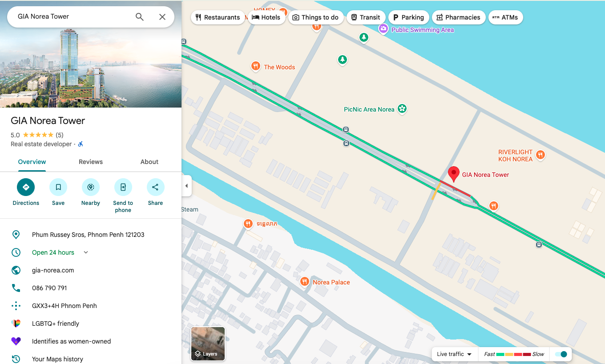
Task: Expand the Open 24 hours schedule
Action: point(86,252)
